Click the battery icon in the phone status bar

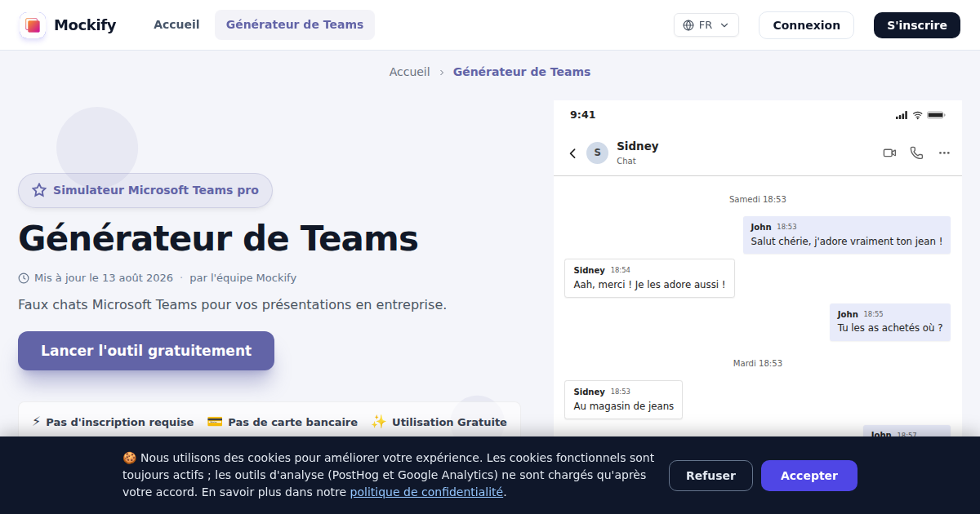936,115
